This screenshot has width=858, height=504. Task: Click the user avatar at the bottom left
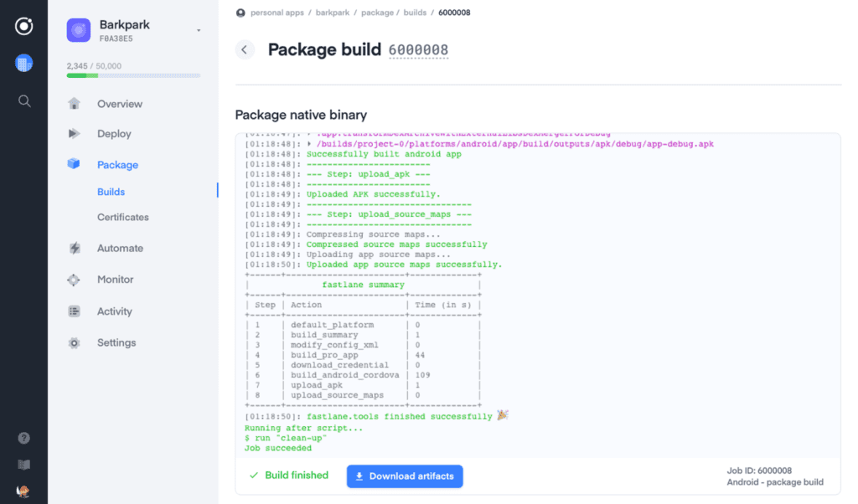[x=23, y=491]
